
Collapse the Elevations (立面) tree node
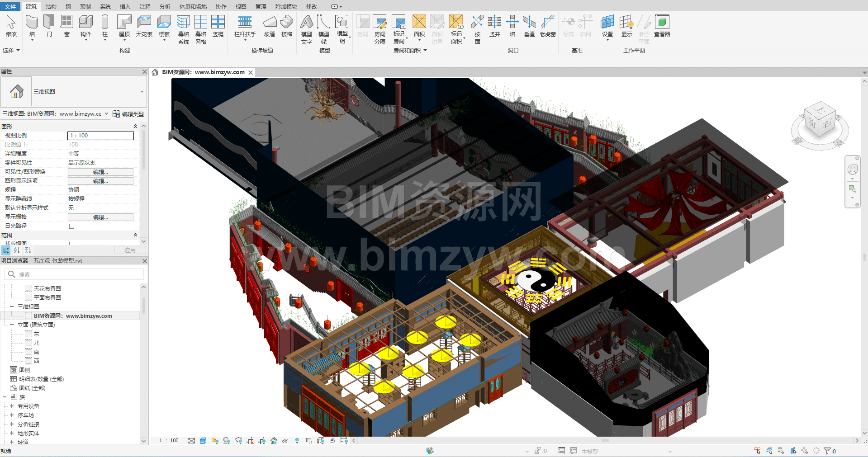point(12,325)
